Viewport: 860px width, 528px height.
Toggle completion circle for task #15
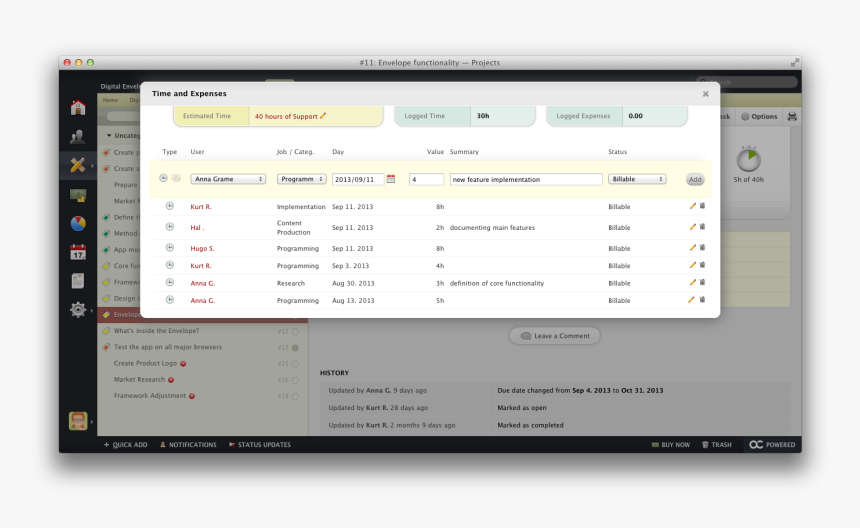coord(295,364)
